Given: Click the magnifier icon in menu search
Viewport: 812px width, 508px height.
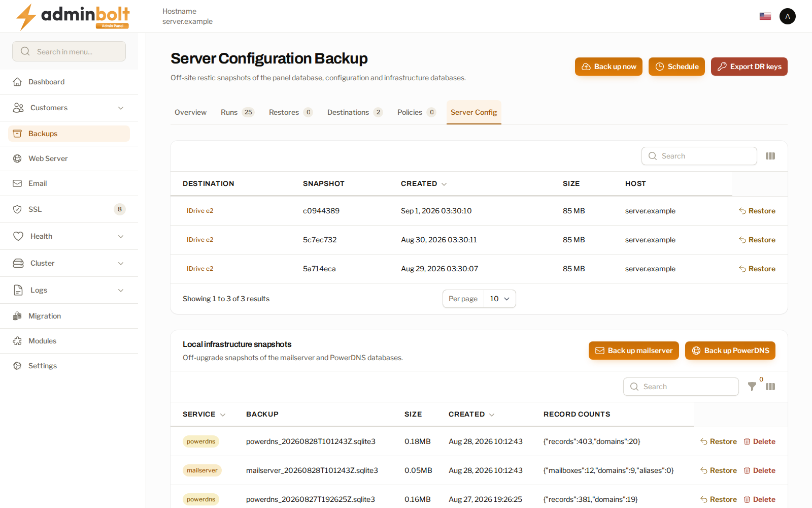Looking at the screenshot, I should pyautogui.click(x=25, y=51).
